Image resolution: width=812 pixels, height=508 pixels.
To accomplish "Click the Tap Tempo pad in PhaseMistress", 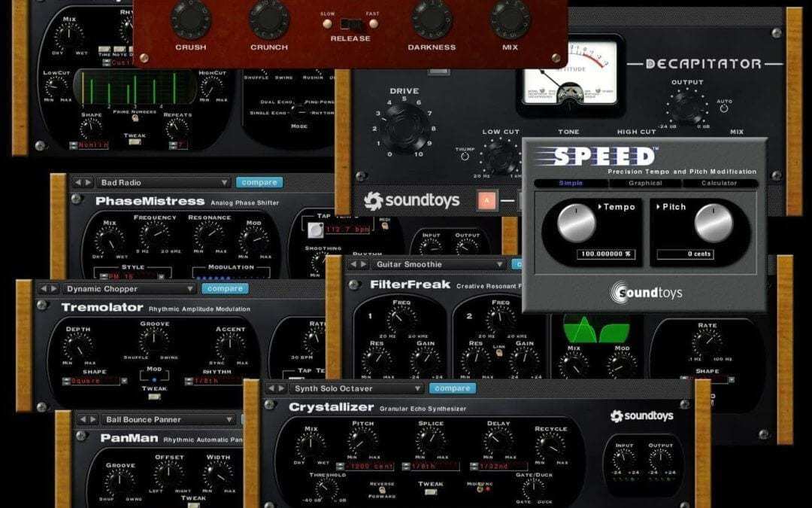I will pyautogui.click(x=315, y=230).
